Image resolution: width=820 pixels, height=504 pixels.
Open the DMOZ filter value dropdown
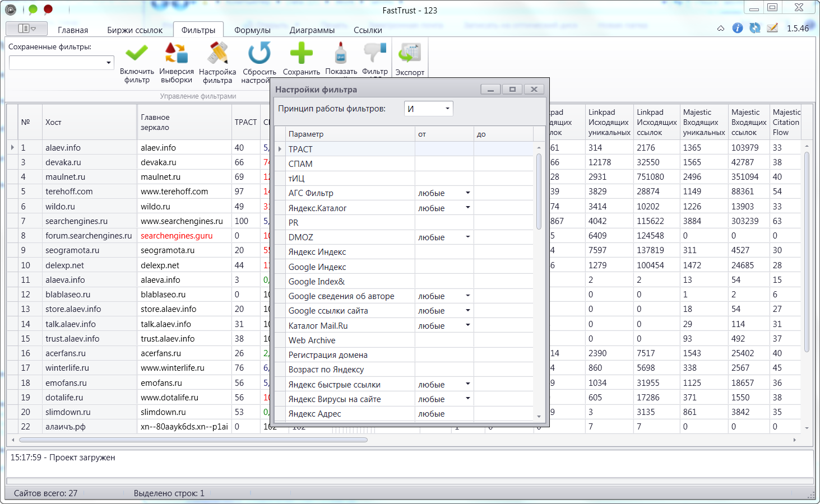click(467, 237)
